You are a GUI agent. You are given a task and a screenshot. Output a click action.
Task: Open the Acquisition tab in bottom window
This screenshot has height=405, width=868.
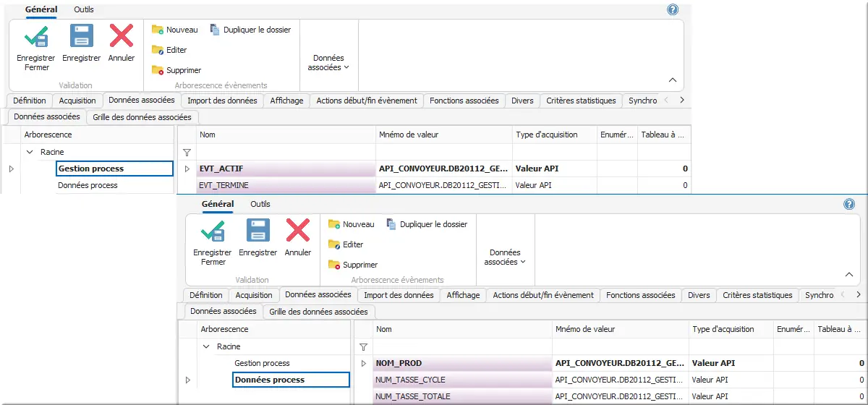(x=254, y=295)
